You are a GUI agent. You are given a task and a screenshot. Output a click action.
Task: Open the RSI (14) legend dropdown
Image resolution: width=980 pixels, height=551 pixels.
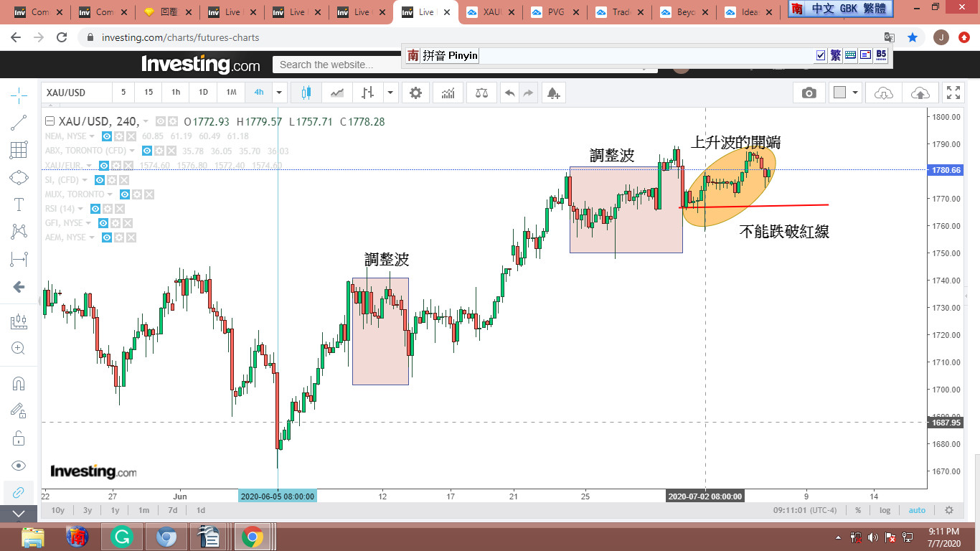[81, 208]
